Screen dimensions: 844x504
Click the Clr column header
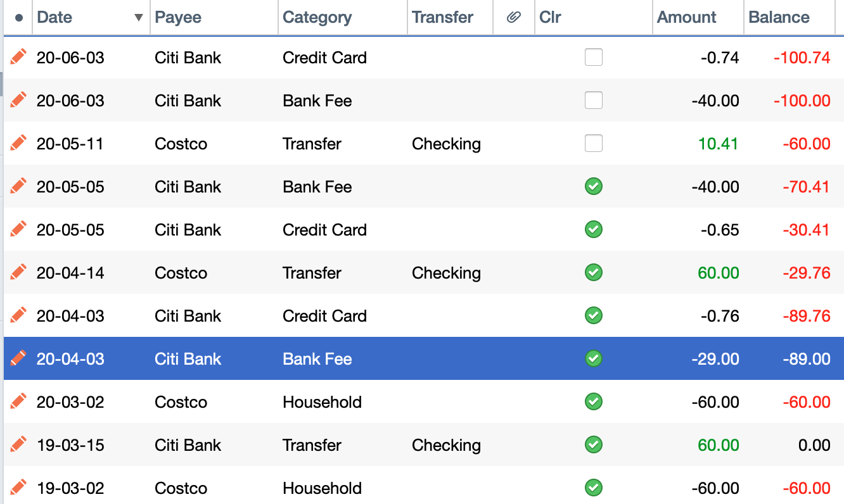tap(550, 18)
